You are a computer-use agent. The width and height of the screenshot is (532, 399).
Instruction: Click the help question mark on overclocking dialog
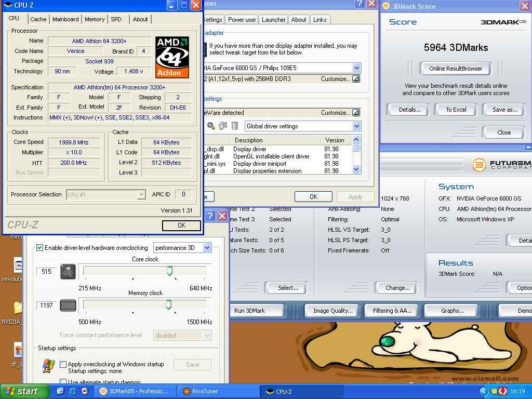click(210, 216)
